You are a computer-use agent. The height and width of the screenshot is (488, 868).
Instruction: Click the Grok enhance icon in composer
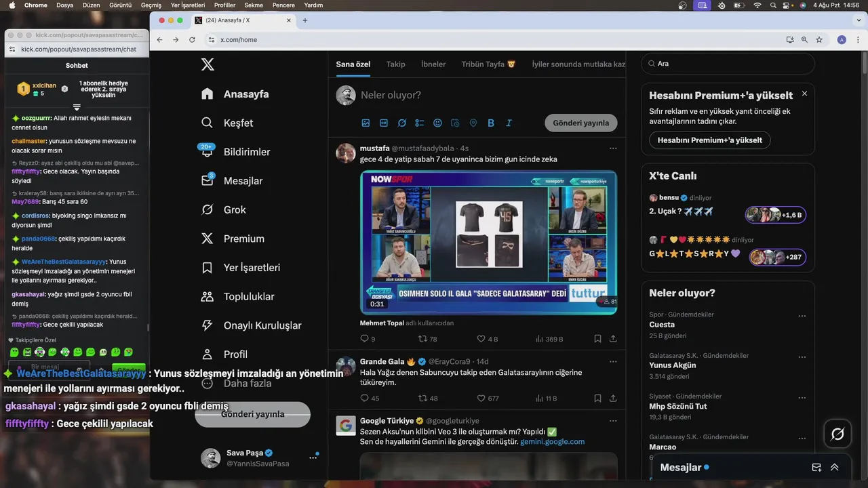pos(401,123)
